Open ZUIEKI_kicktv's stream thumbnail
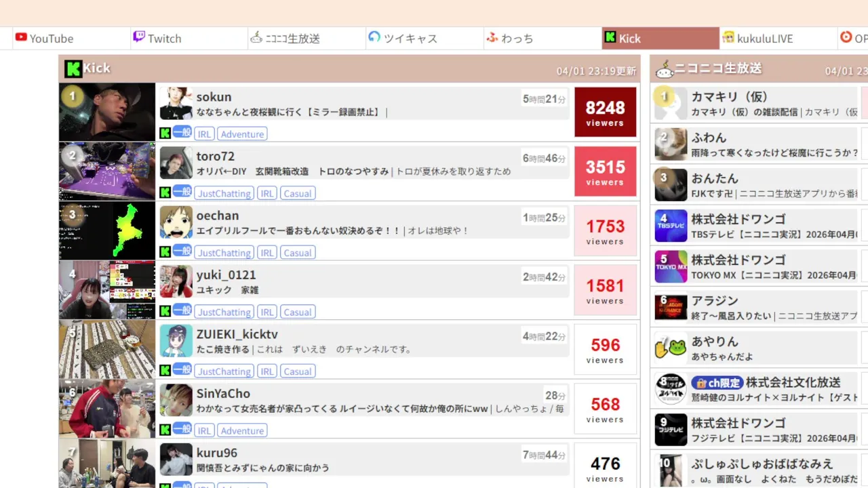This screenshot has height=488, width=868. coord(107,349)
